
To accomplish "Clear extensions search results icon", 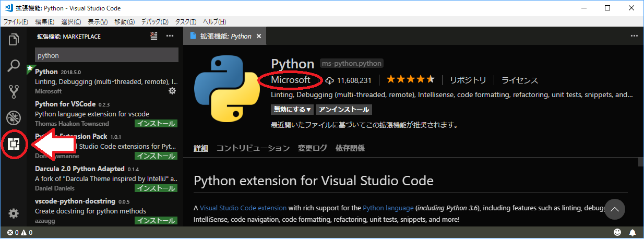I will click(x=153, y=36).
